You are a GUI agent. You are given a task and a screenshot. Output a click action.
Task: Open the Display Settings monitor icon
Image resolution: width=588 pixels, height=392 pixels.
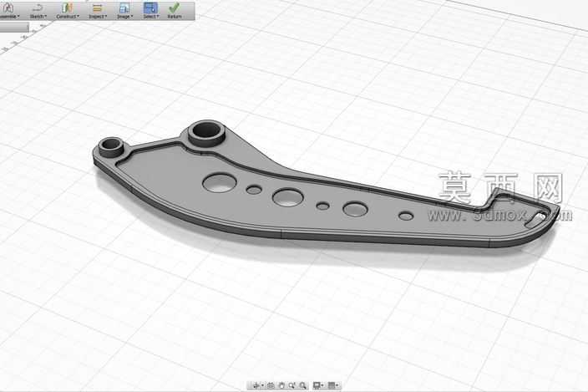tap(317, 385)
